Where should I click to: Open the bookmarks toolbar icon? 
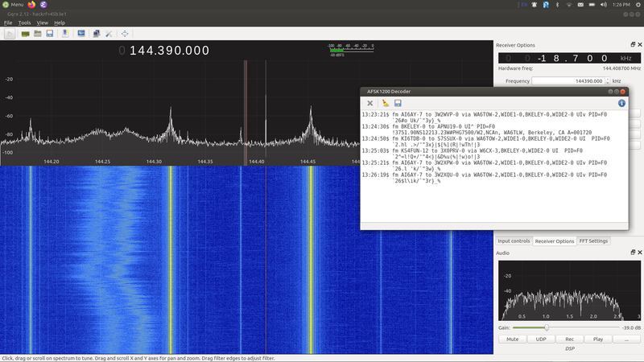coord(65,34)
